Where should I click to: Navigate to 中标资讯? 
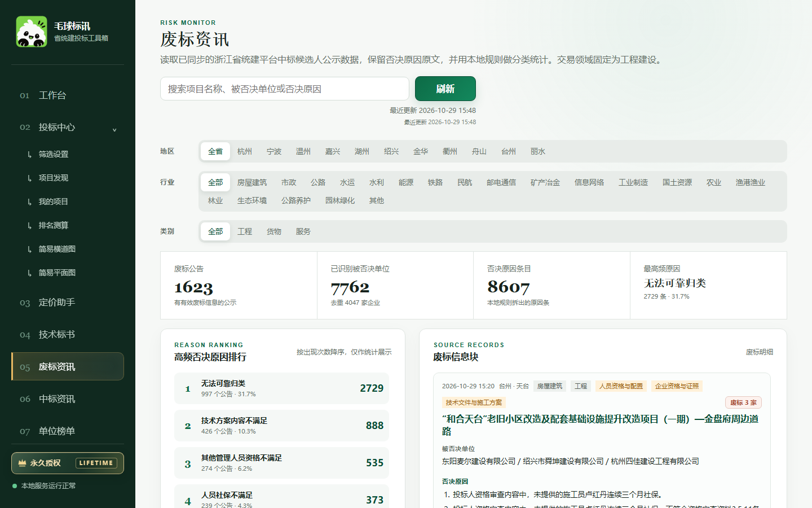pos(68,399)
